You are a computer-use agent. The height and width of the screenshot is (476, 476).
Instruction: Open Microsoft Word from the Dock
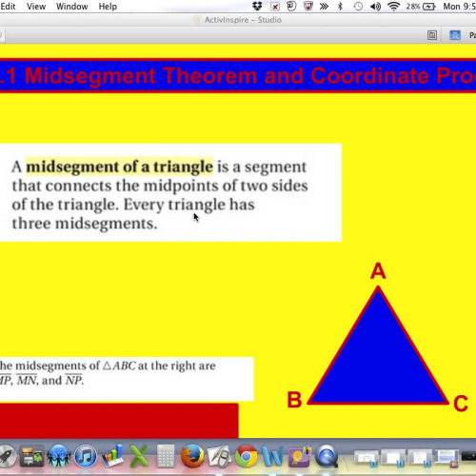click(x=272, y=456)
